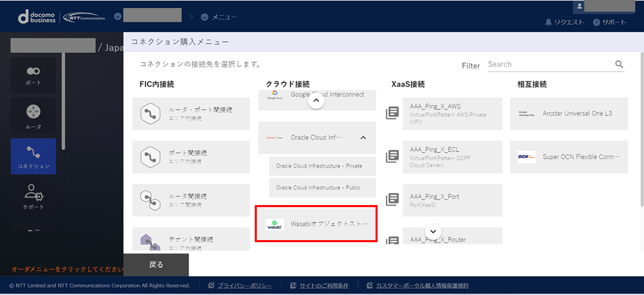This screenshot has height=295, width=644.
Task: Choose Oracle Cloud Infrastructure - Private
Action: 319,166
